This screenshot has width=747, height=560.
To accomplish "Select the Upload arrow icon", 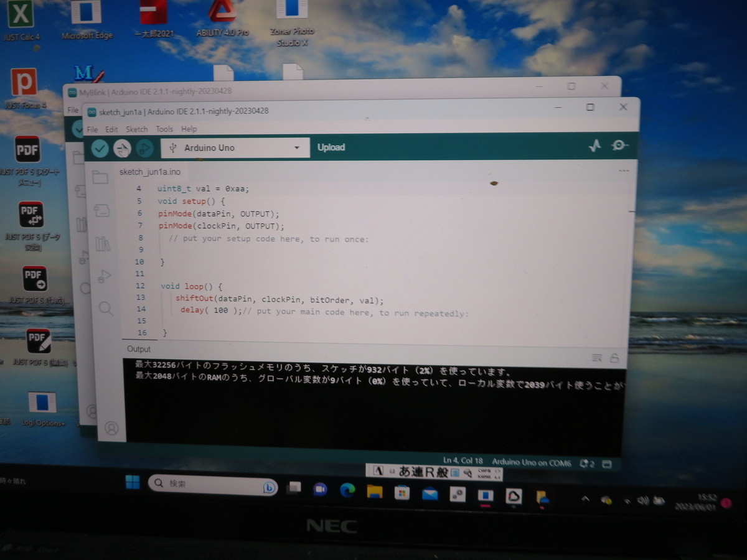I will point(122,147).
